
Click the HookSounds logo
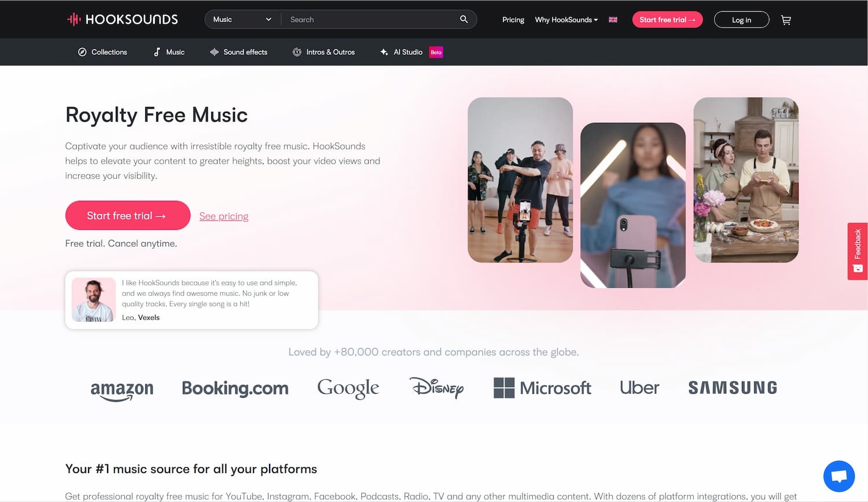(x=122, y=19)
